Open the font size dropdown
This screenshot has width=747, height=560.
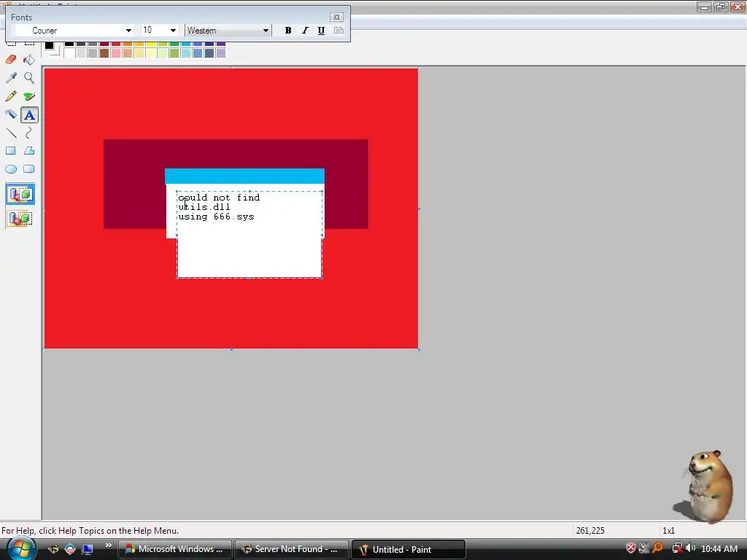tap(173, 31)
